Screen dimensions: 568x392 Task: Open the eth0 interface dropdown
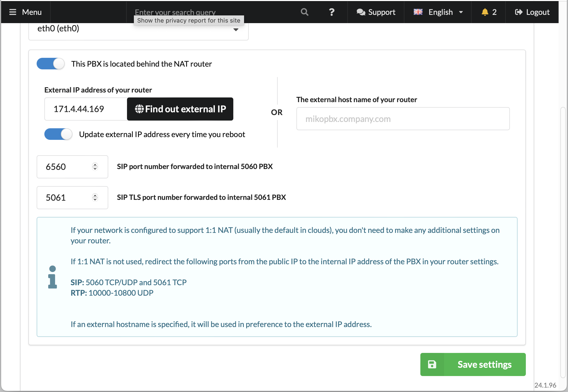138,29
